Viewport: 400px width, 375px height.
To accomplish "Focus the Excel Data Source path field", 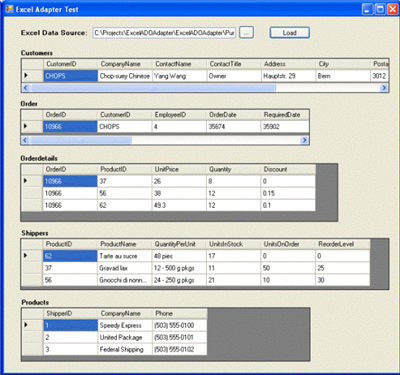I will coord(164,33).
